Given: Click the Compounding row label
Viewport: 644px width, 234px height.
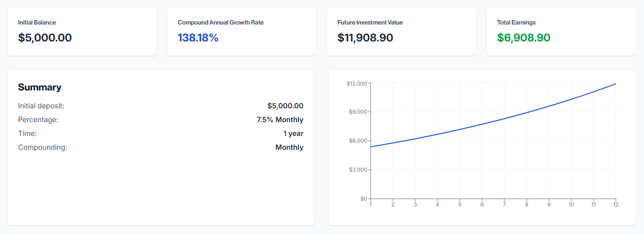Looking at the screenshot, I should tap(42, 148).
